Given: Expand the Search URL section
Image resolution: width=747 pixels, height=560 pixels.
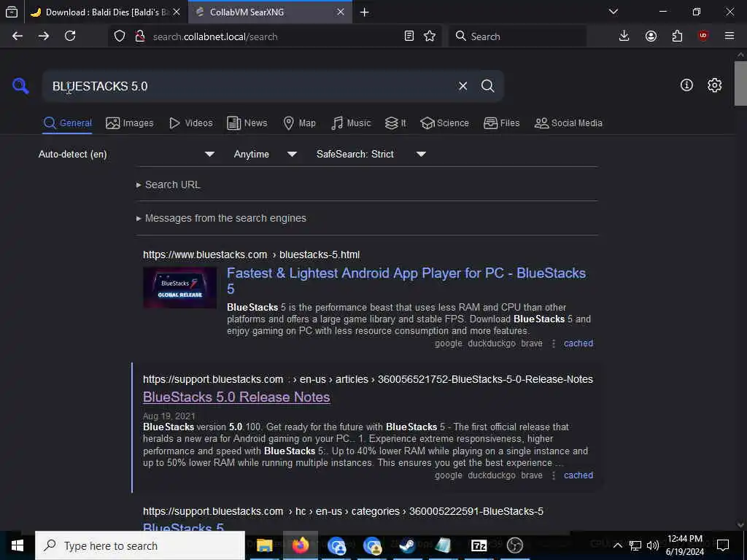Looking at the screenshot, I should pos(169,184).
